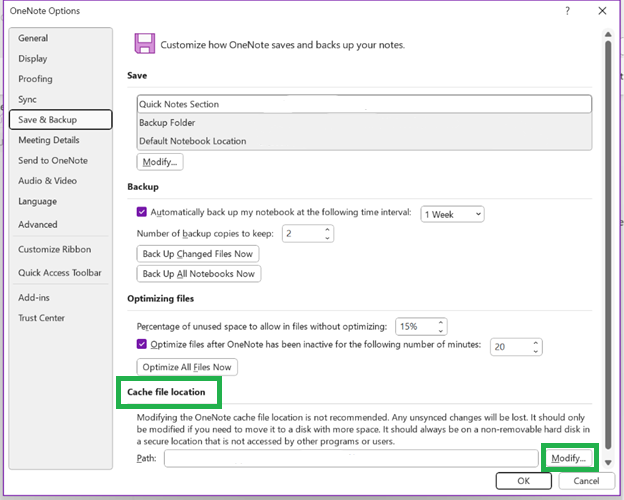Click the scrollbar up arrow
Screen dimensions: 624x500
click(x=608, y=35)
